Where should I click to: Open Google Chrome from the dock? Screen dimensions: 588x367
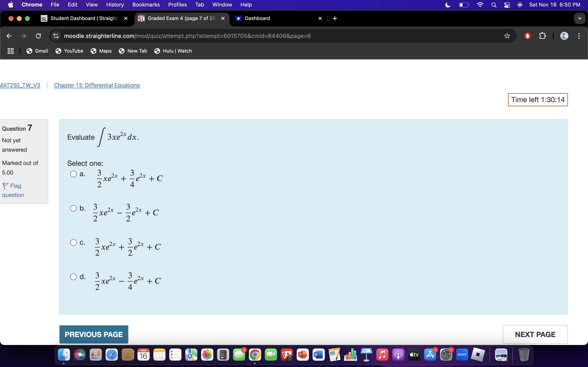(x=255, y=355)
